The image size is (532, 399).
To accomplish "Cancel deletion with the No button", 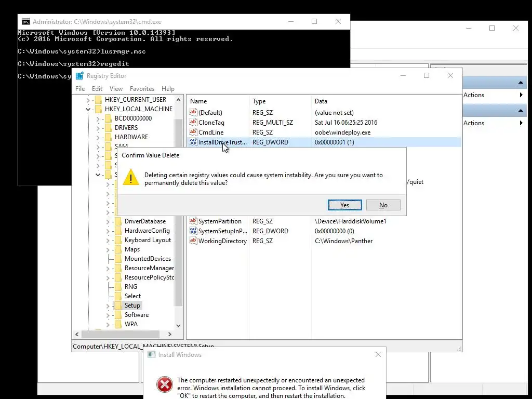I will click(x=383, y=205).
